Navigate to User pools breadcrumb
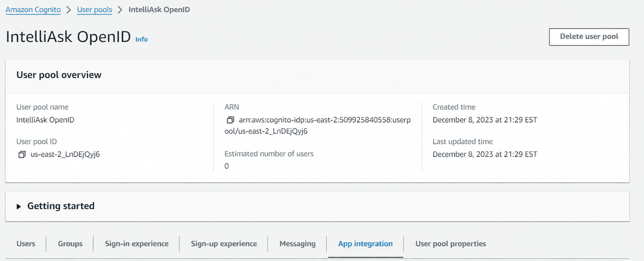 point(94,9)
